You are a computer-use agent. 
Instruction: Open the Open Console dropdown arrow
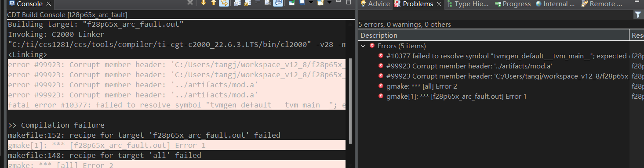[329, 3]
